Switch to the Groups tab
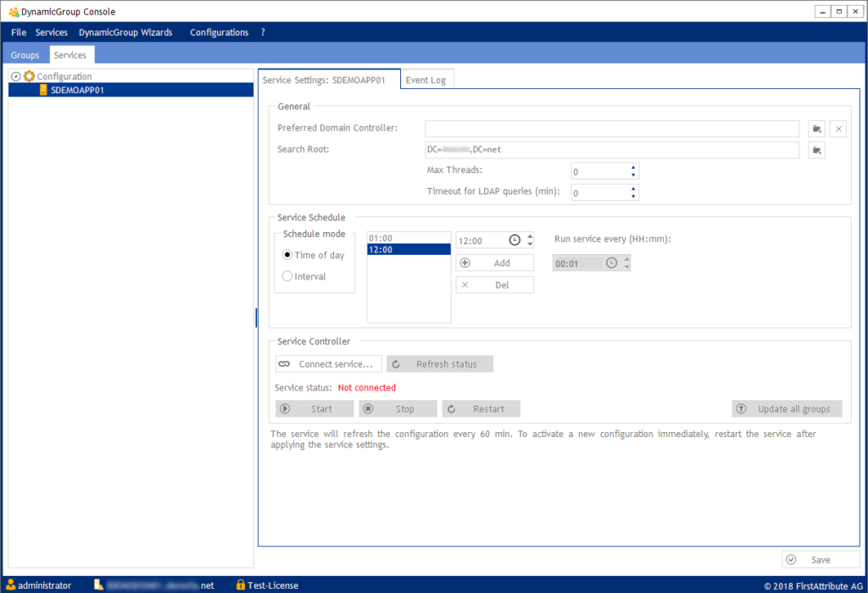 pos(25,54)
